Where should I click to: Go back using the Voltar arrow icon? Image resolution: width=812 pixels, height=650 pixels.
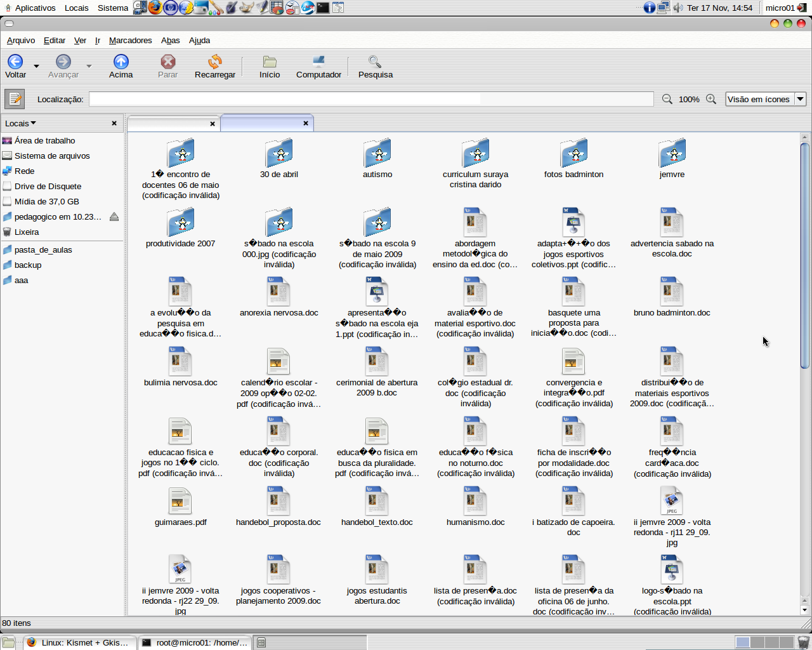click(x=15, y=62)
